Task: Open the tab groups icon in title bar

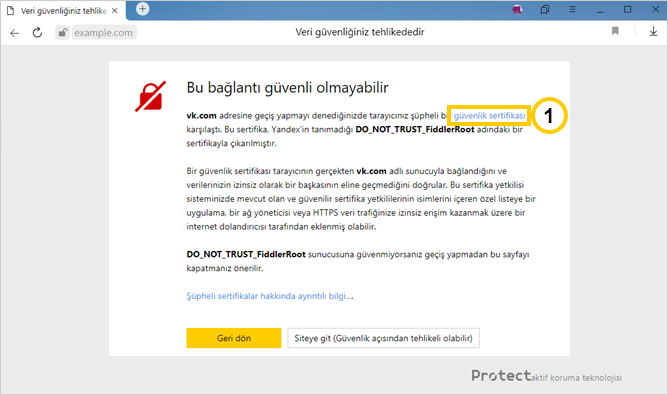Action: pyautogui.click(x=544, y=9)
